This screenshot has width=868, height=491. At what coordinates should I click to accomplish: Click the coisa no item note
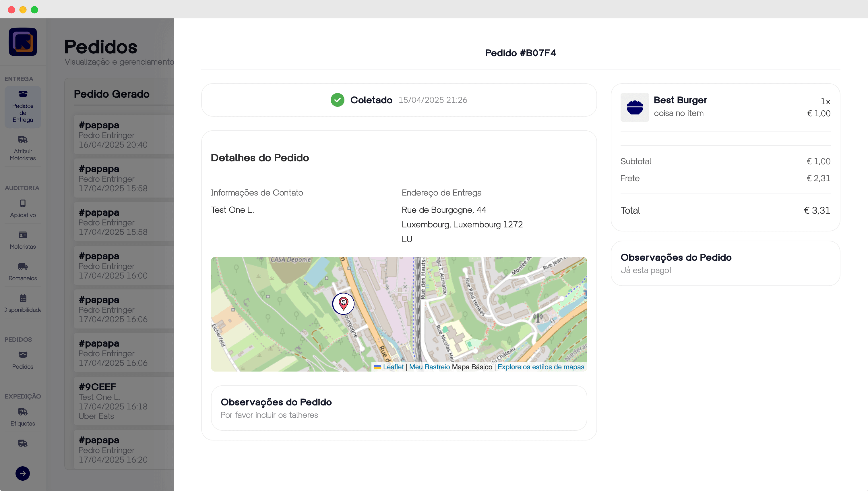tap(679, 113)
